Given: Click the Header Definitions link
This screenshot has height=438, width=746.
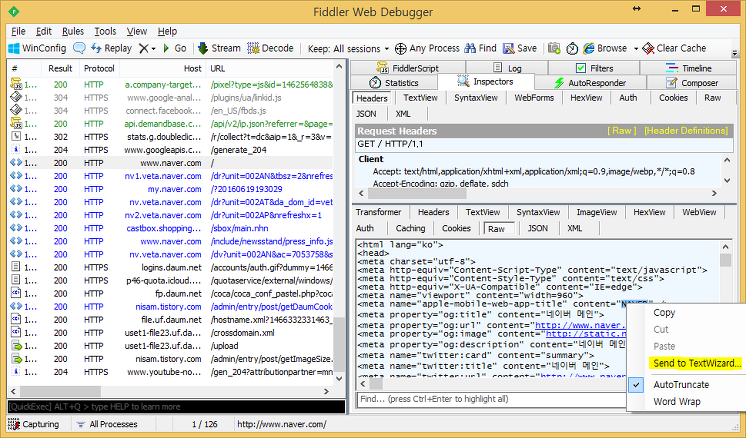Looking at the screenshot, I should (686, 131).
